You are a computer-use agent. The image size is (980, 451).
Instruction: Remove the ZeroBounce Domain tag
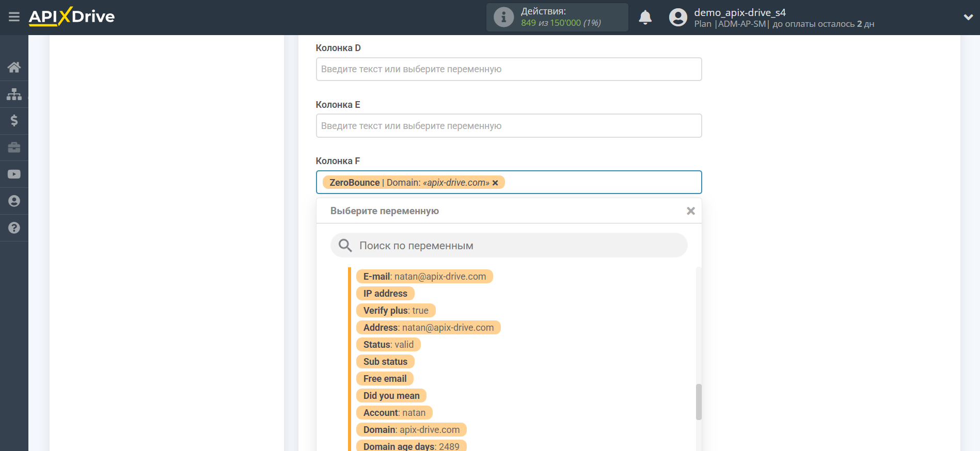[x=495, y=183]
